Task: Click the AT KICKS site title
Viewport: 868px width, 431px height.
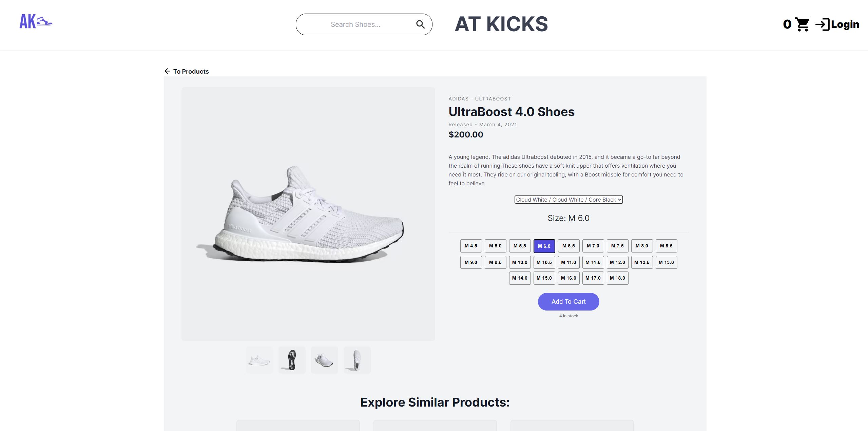Action: pyautogui.click(x=501, y=24)
